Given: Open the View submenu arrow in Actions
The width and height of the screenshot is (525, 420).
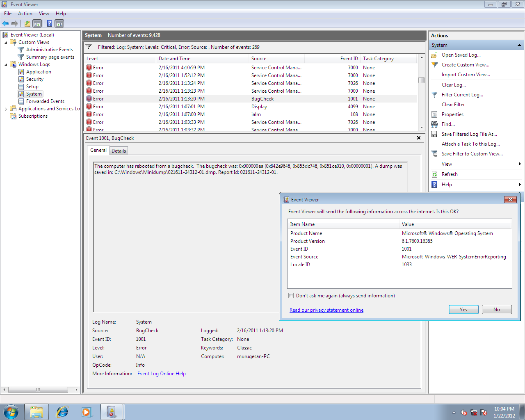Looking at the screenshot, I should coord(520,164).
